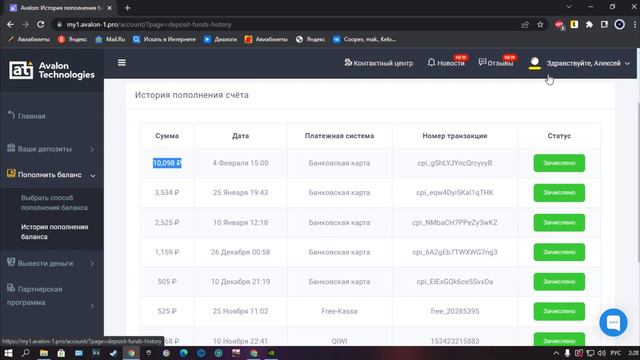Toggle the hamburger sidebar menu icon
Viewport: 640px width, 360px height.
pyautogui.click(x=122, y=62)
